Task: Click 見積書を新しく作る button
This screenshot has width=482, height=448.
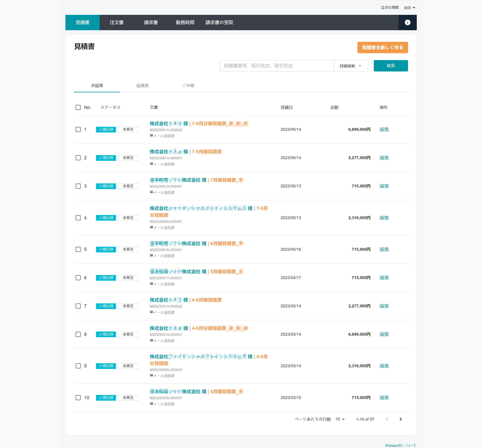Action: (382, 48)
